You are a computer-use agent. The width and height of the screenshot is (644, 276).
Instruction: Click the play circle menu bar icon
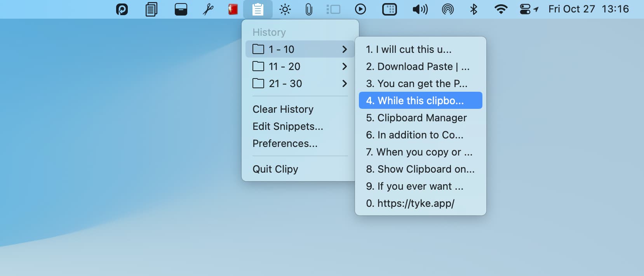(360, 9)
